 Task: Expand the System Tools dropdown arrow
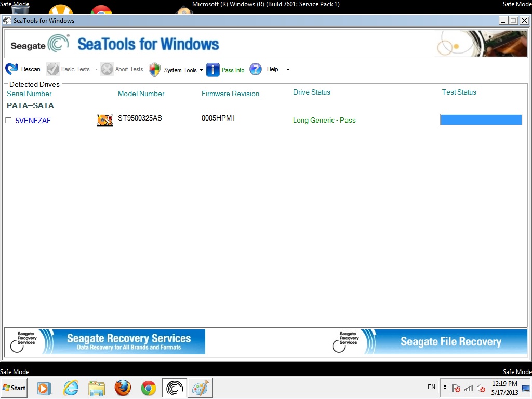201,70
